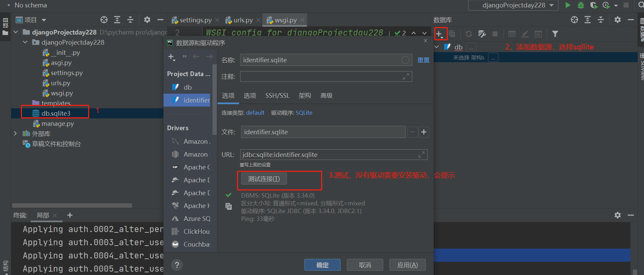Expand External Libraries node
The width and height of the screenshot is (644, 275).
pyautogui.click(x=15, y=134)
